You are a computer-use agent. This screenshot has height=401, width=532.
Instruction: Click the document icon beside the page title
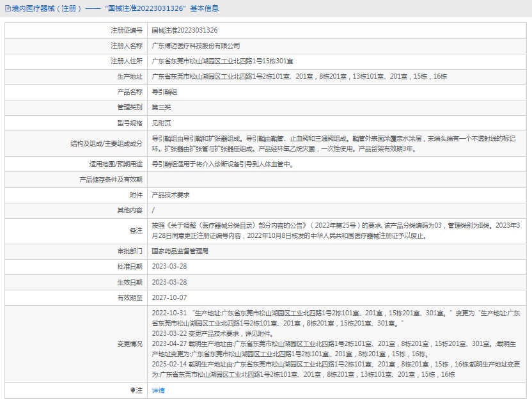(x=8, y=8)
